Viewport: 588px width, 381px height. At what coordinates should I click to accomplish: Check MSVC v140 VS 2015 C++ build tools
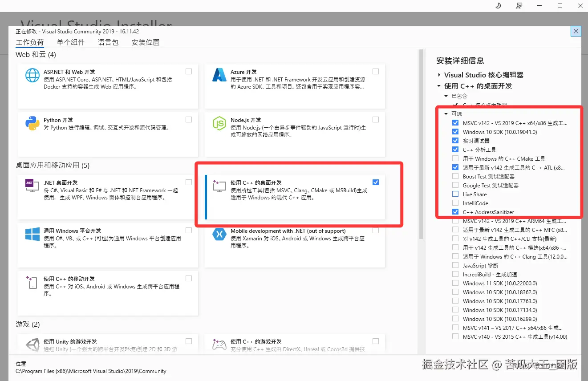tap(455, 336)
